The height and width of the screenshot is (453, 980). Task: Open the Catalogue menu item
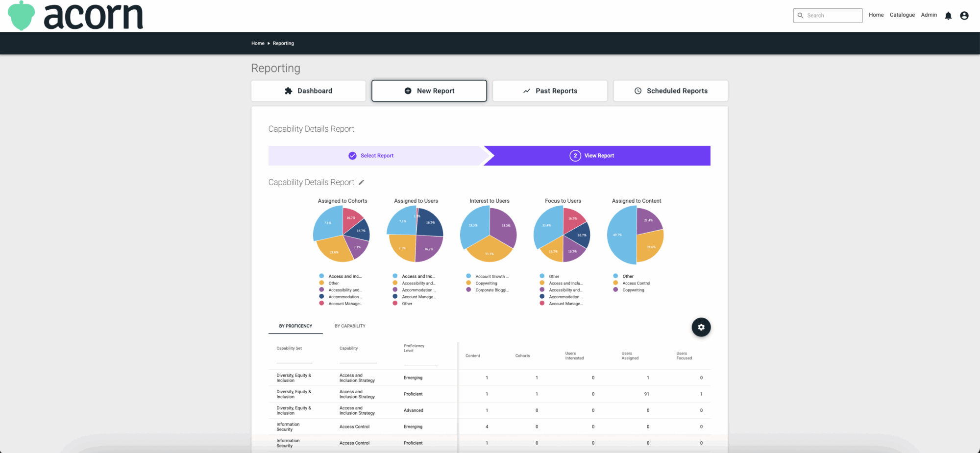pos(902,15)
